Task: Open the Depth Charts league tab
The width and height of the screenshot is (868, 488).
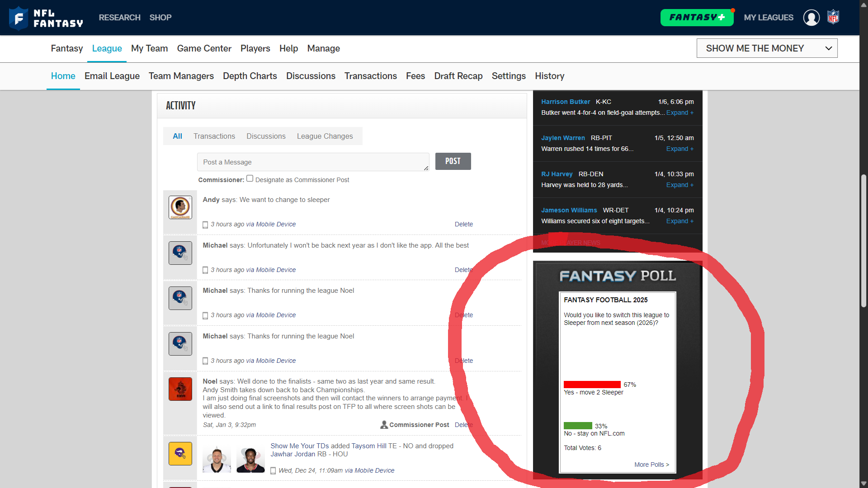Action: [250, 76]
